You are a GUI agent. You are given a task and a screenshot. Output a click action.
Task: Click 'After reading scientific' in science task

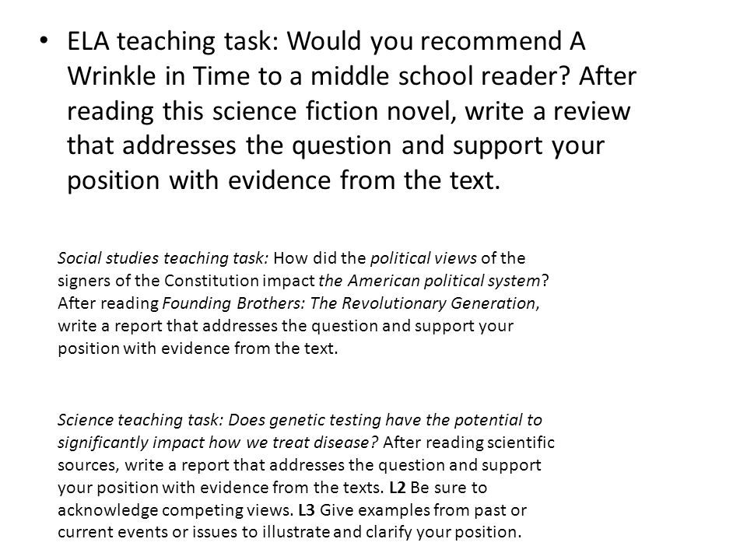468,443
